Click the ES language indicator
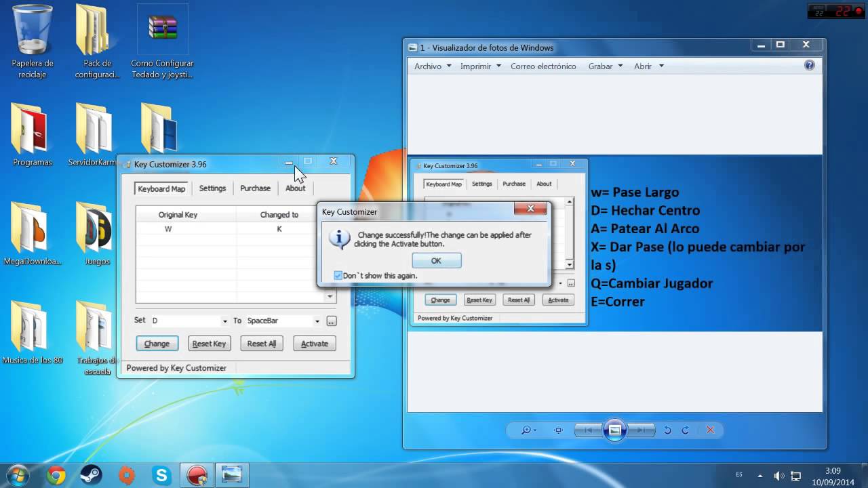Viewport: 868px width, 488px height. coord(739,474)
